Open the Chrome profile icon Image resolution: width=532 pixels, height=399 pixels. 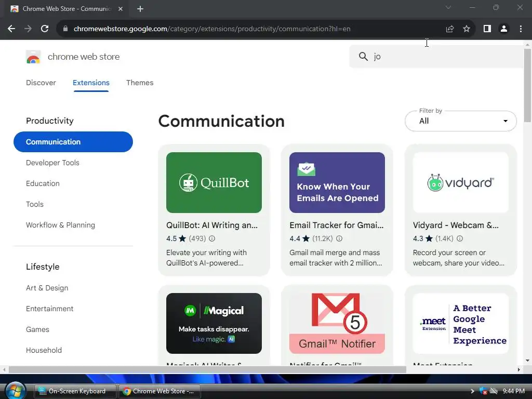(504, 29)
